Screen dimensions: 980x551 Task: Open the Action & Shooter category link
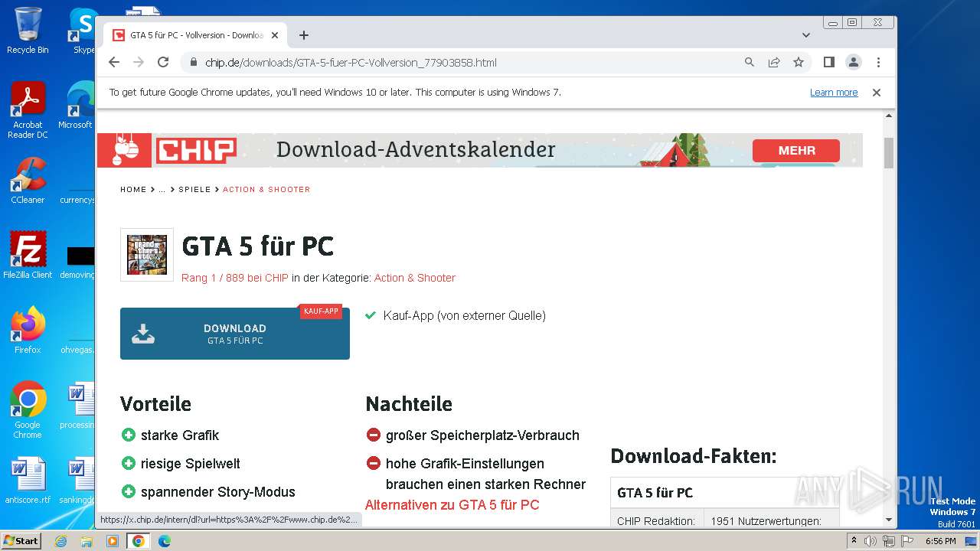[415, 278]
